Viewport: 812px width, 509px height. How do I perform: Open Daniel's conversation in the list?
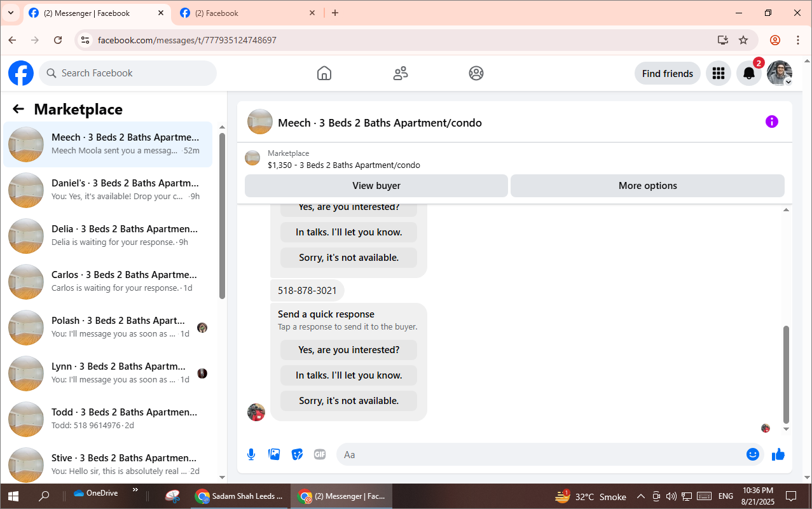[108, 190]
